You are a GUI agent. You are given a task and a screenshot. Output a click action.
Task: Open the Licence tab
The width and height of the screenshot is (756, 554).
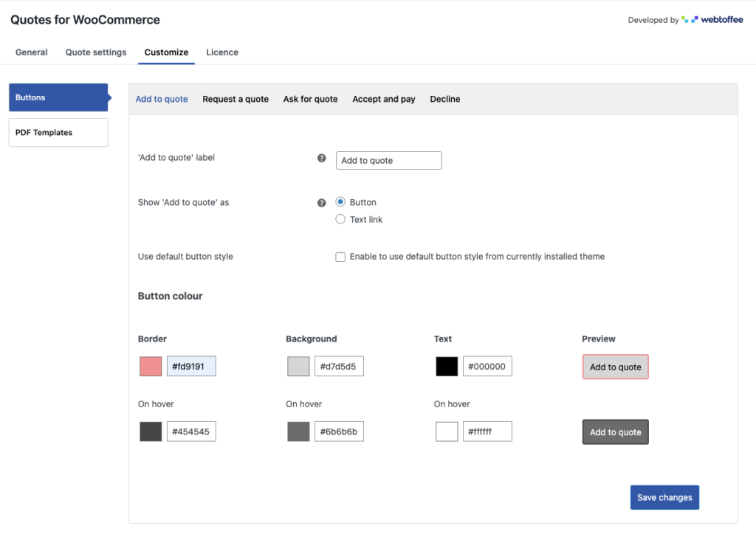(x=222, y=52)
